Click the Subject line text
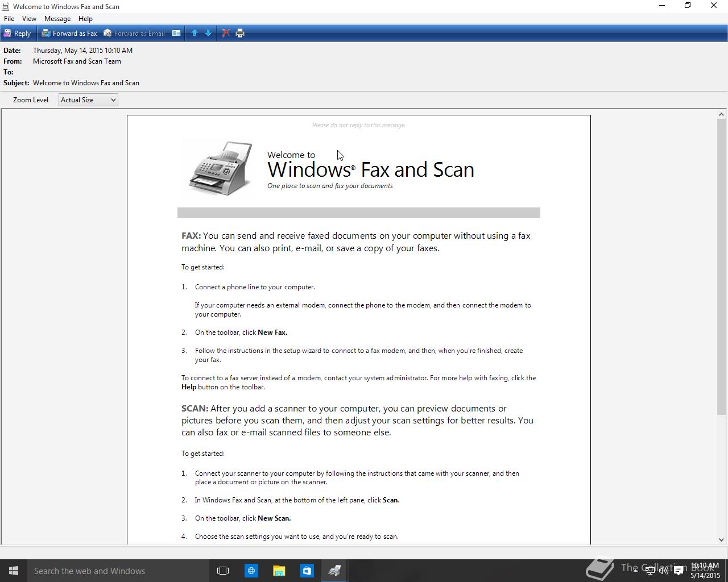The image size is (728, 582). pyautogui.click(x=86, y=83)
